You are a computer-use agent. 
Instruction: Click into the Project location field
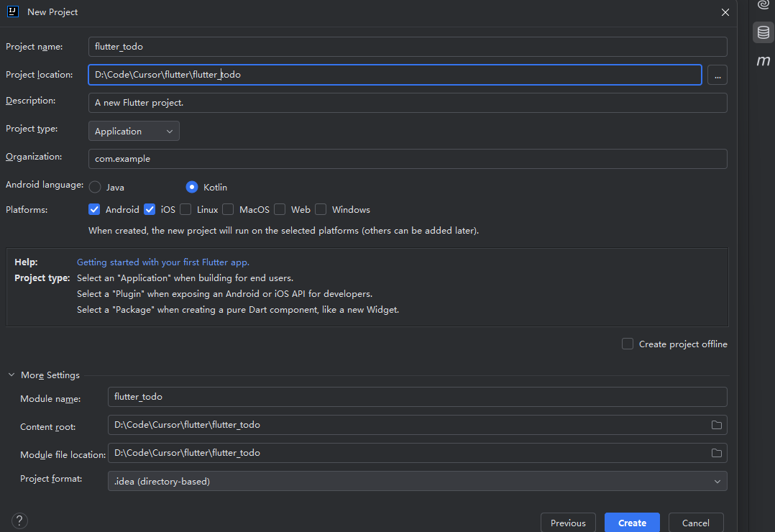pos(395,75)
